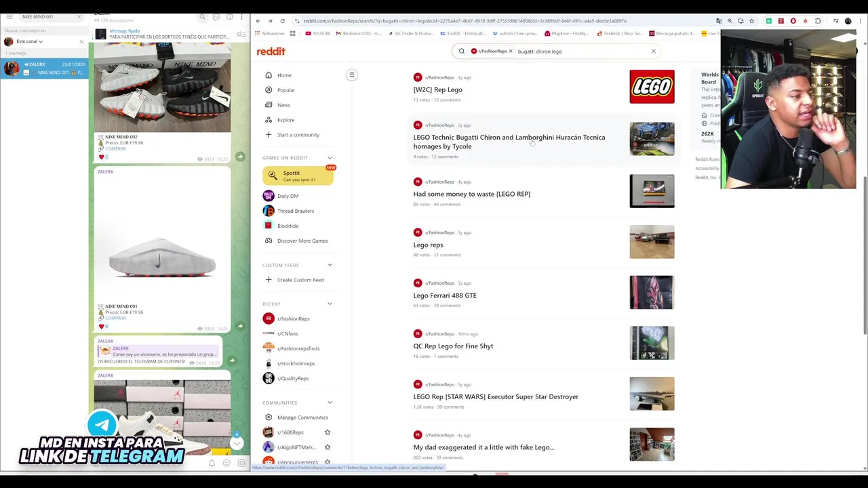Click heart reaction on NIKE MIND 001
The image size is (868, 488).
[x=103, y=326]
